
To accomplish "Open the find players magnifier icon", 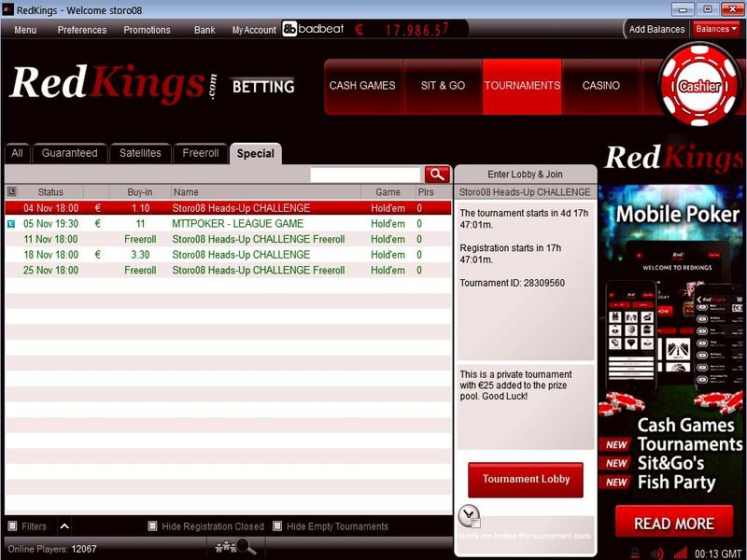I will 236,546.
